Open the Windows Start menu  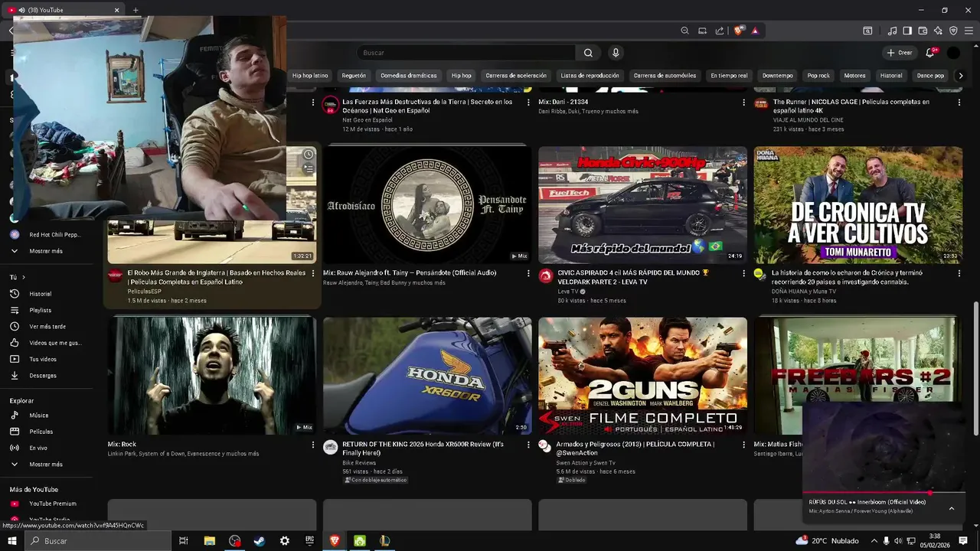pyautogui.click(x=11, y=541)
